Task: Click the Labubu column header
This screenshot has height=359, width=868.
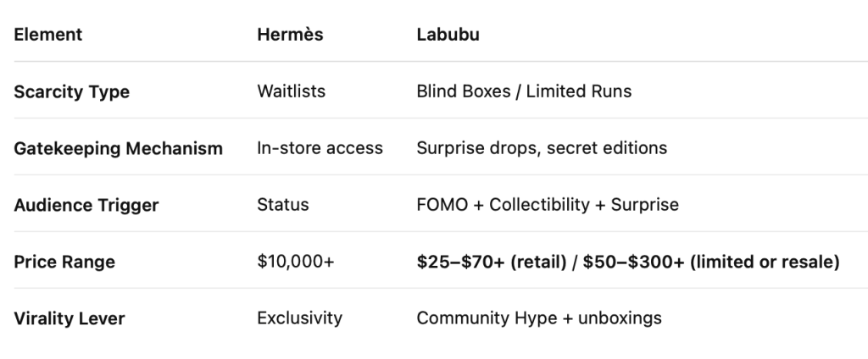Action: [448, 35]
